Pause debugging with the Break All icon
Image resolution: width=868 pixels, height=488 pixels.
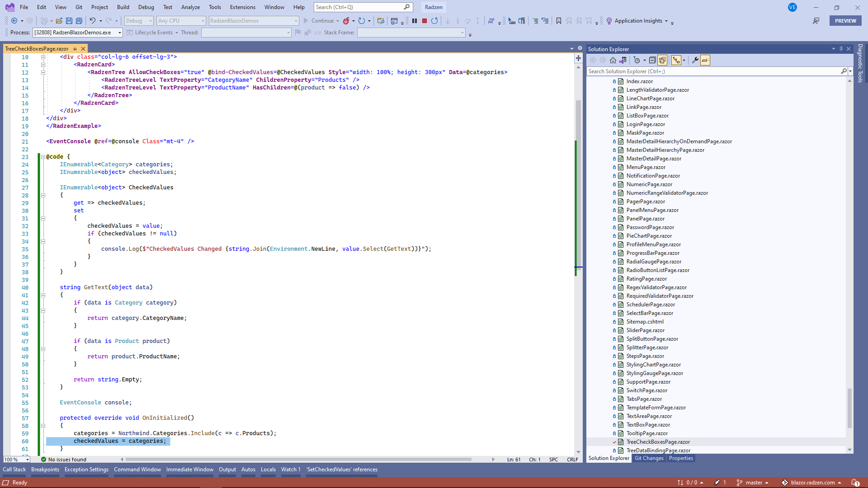pyautogui.click(x=414, y=21)
